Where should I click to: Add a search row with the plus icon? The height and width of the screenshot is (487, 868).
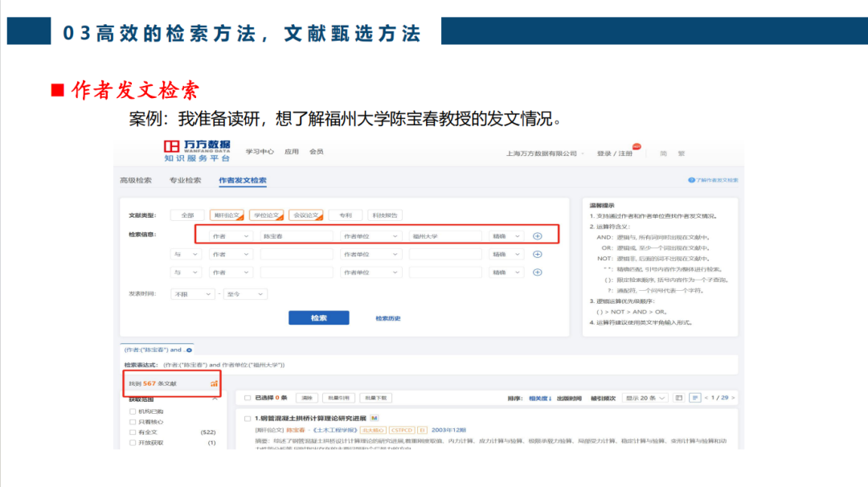(x=538, y=235)
